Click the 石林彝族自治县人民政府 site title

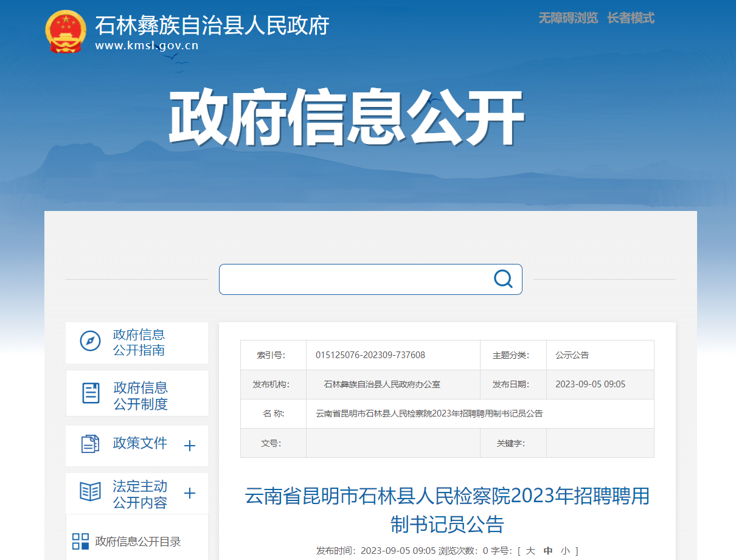tap(212, 26)
